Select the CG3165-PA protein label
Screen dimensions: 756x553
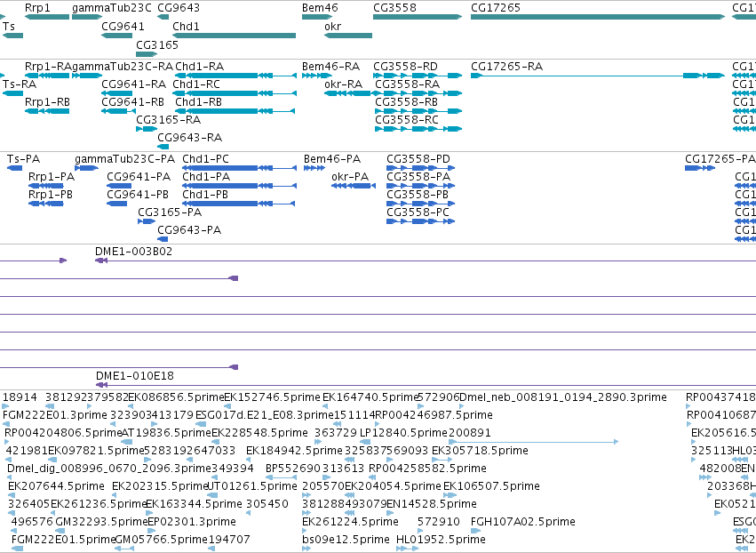pyautogui.click(x=170, y=212)
